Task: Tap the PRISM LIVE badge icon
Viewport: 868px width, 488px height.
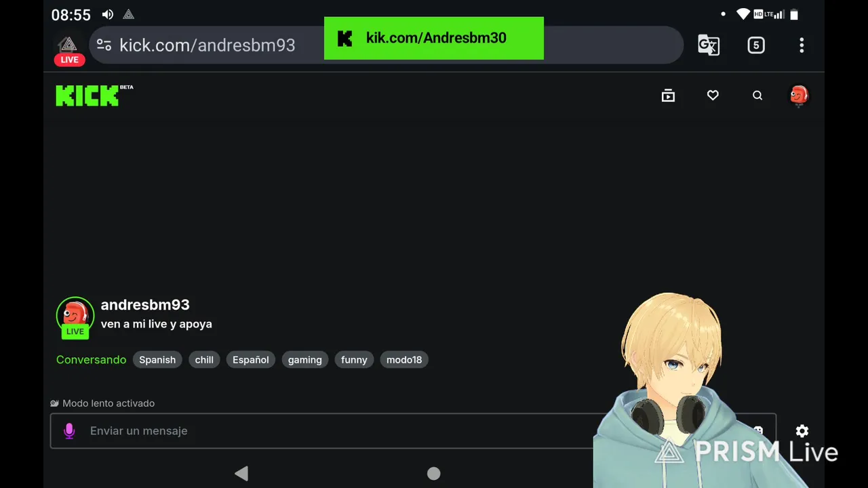Action: click(x=68, y=50)
